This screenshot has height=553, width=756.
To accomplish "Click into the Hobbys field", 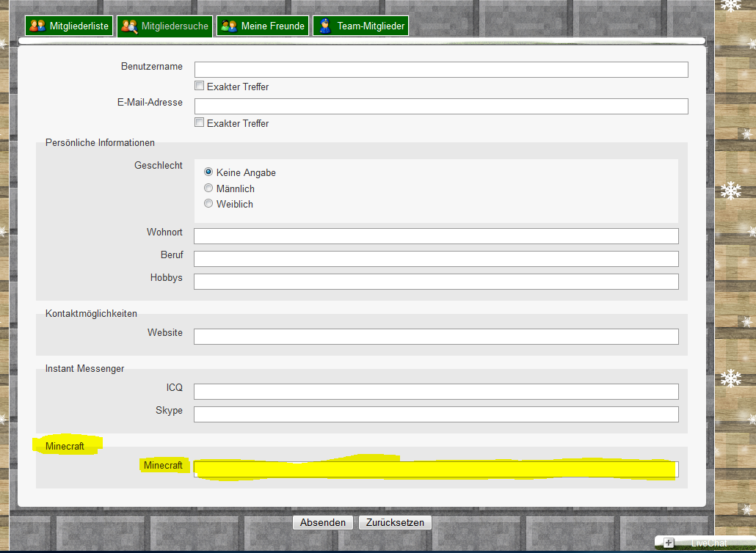I will tap(436, 282).
